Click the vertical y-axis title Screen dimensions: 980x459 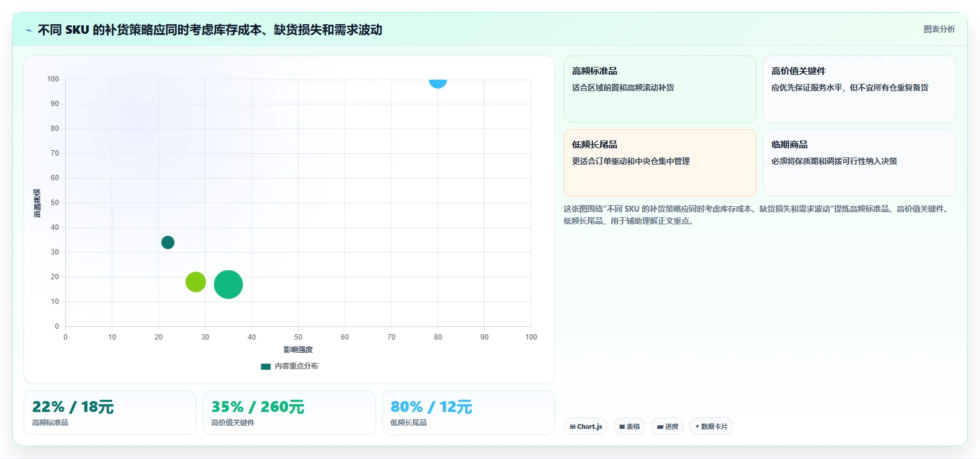click(37, 203)
